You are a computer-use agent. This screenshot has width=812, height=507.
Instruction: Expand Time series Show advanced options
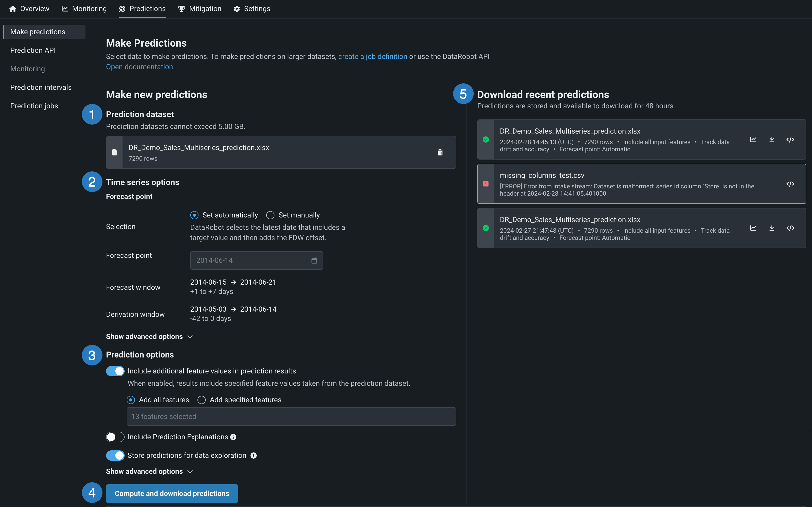[149, 336]
